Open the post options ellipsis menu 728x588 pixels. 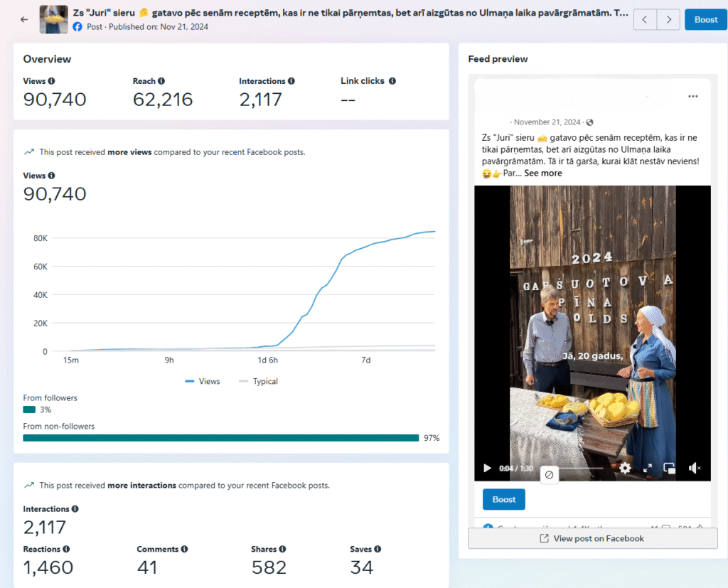pos(695,96)
